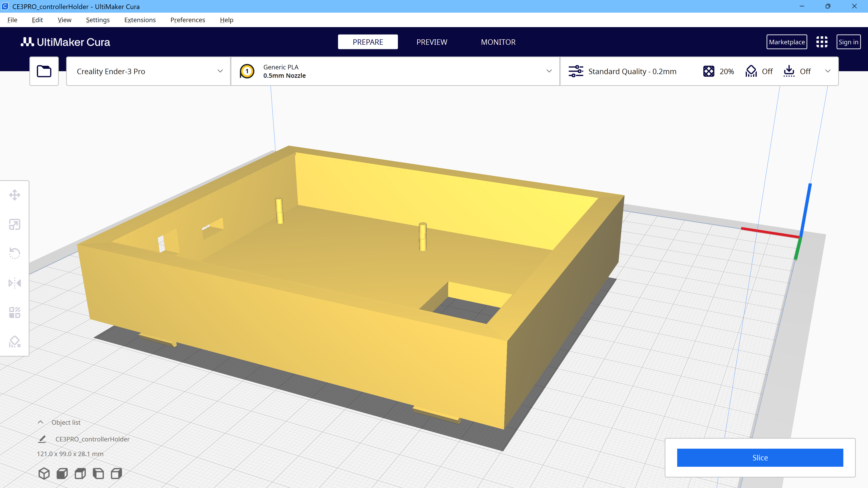The width and height of the screenshot is (868, 488).
Task: Click the adhesion Off indicator
Action: coord(797,71)
